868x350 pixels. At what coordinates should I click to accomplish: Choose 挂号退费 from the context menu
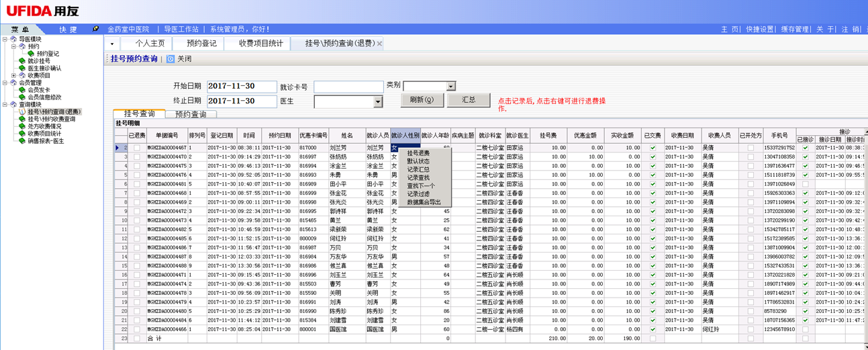coord(418,153)
